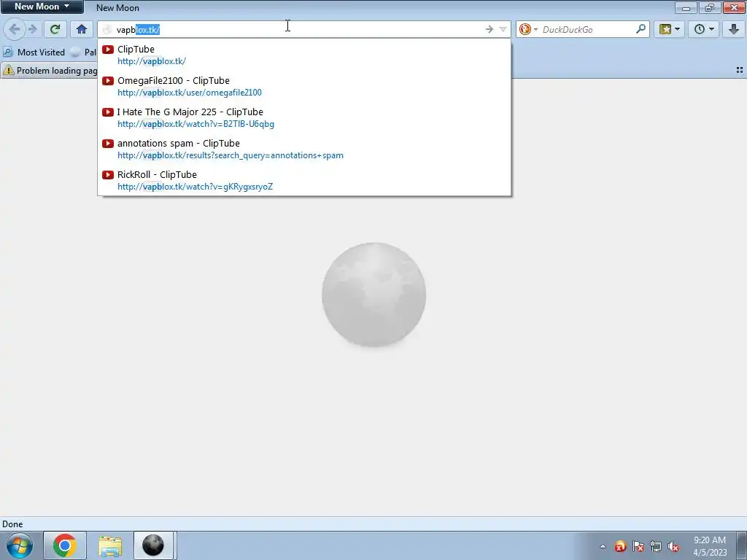
Task: Select I Hate The G Major 225 suggestion
Action: 304,117
